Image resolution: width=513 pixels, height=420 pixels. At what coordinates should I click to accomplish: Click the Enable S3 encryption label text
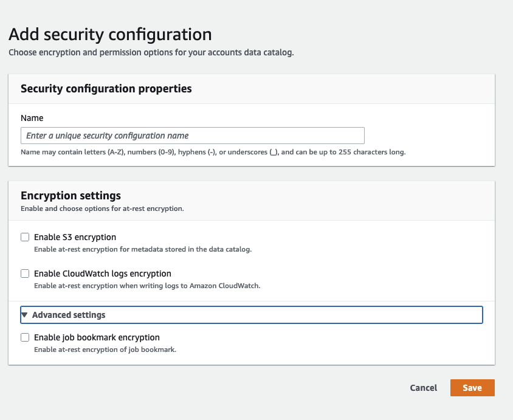pos(75,237)
